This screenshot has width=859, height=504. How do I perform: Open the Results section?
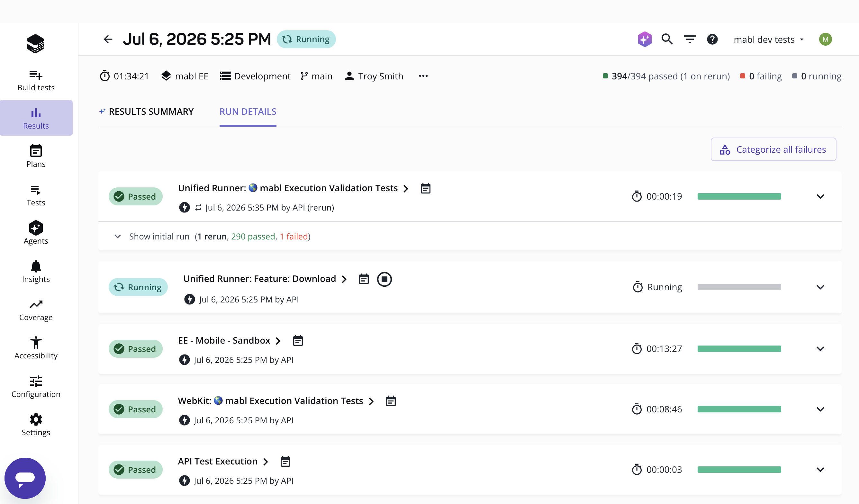(36, 118)
